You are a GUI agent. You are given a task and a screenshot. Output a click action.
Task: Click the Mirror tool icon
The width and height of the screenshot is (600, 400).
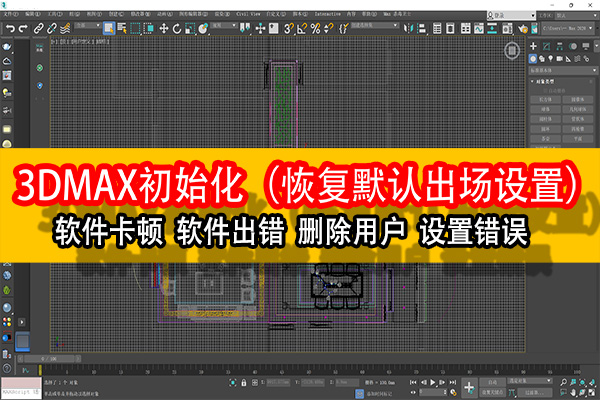pyautogui.click(x=408, y=28)
